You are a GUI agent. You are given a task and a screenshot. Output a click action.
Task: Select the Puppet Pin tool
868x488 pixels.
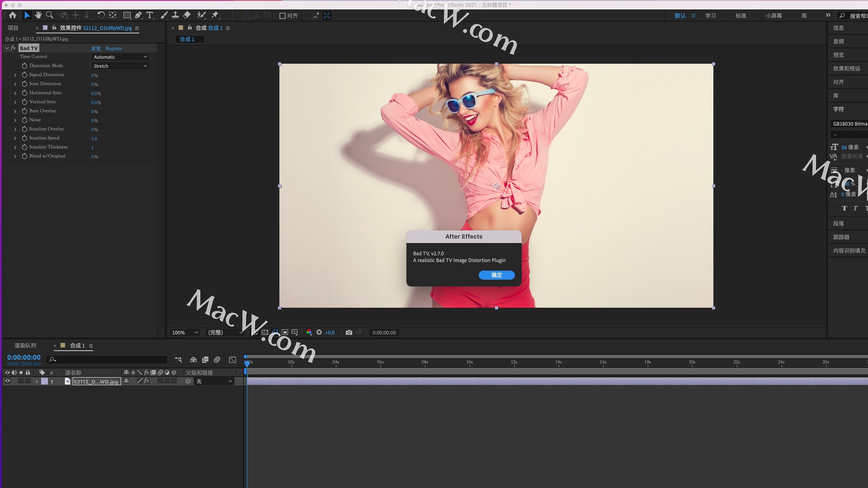(215, 15)
